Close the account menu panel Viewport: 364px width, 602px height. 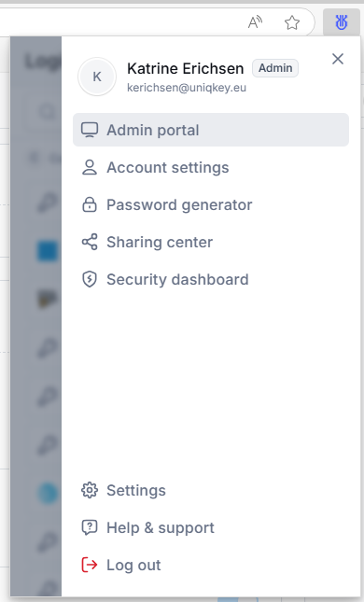[338, 59]
